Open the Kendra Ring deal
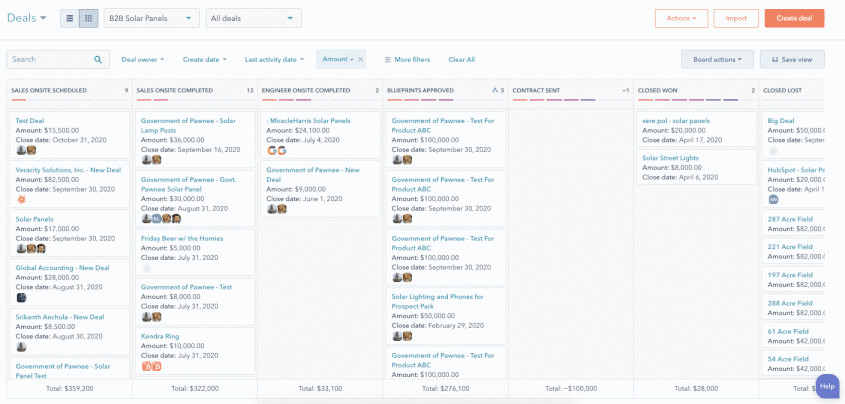This screenshot has width=845, height=404. (160, 336)
